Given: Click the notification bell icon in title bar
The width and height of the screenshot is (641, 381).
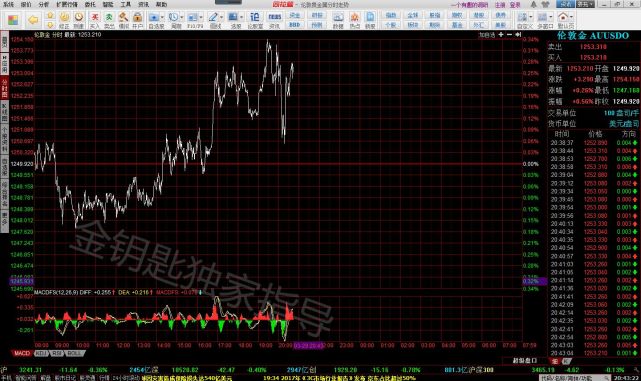Looking at the screenshot, I should [x=533, y=4].
